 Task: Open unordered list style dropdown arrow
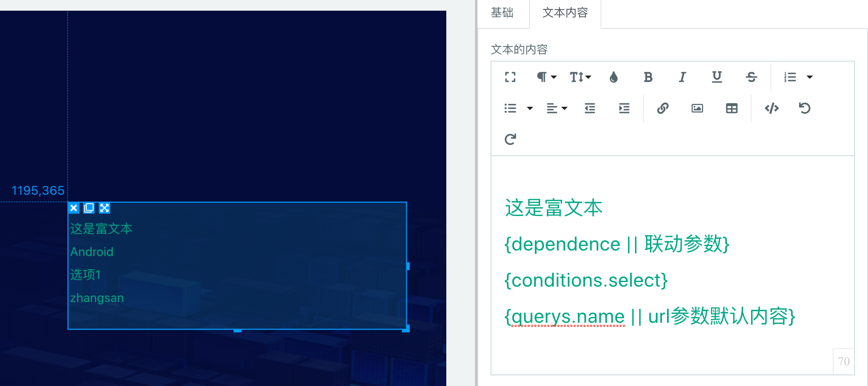click(530, 108)
